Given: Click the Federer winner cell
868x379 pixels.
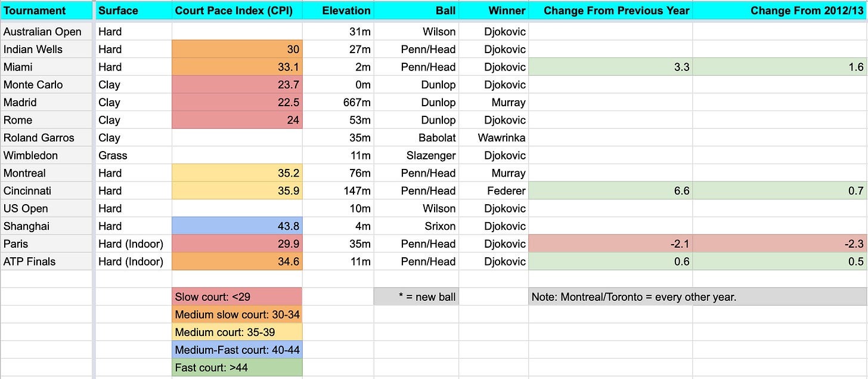Looking at the screenshot, I should point(494,191).
